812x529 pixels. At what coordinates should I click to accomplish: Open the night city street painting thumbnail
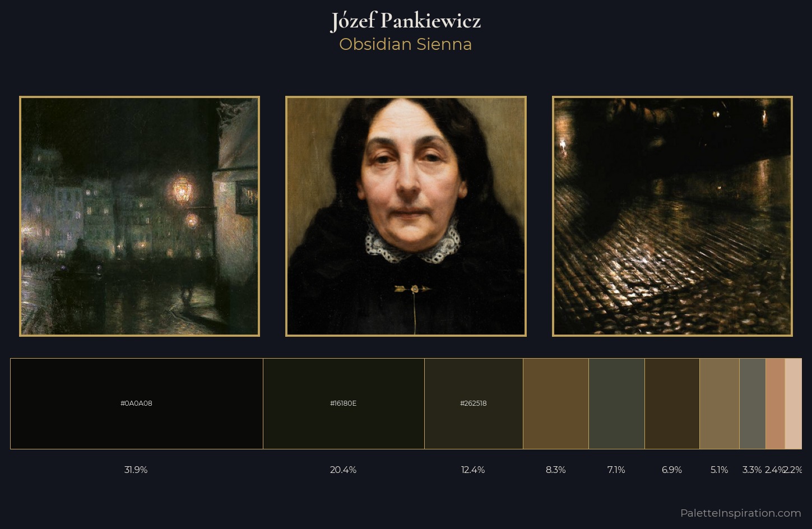(x=140, y=216)
